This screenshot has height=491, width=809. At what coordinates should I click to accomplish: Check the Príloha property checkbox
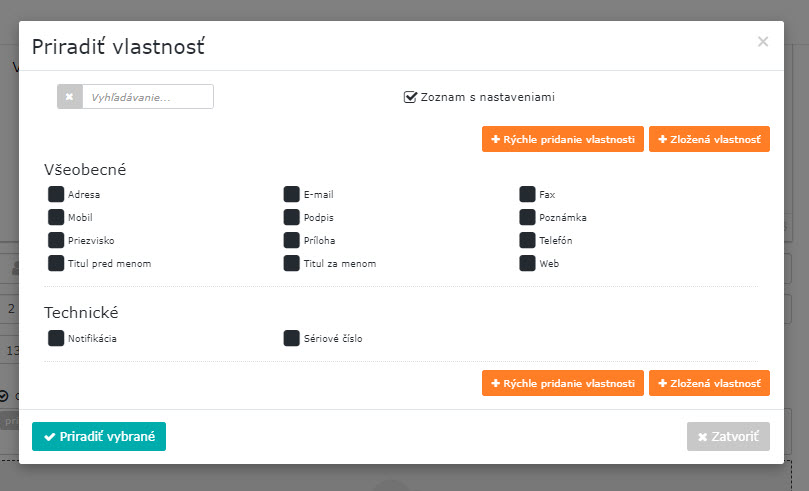(291, 240)
